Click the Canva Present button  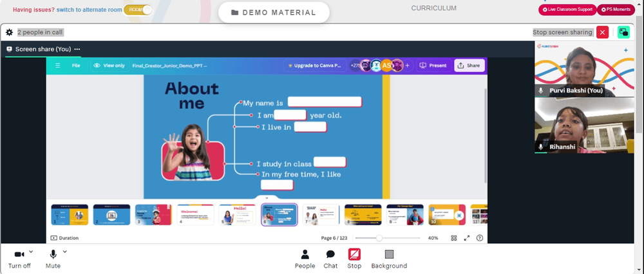433,66
